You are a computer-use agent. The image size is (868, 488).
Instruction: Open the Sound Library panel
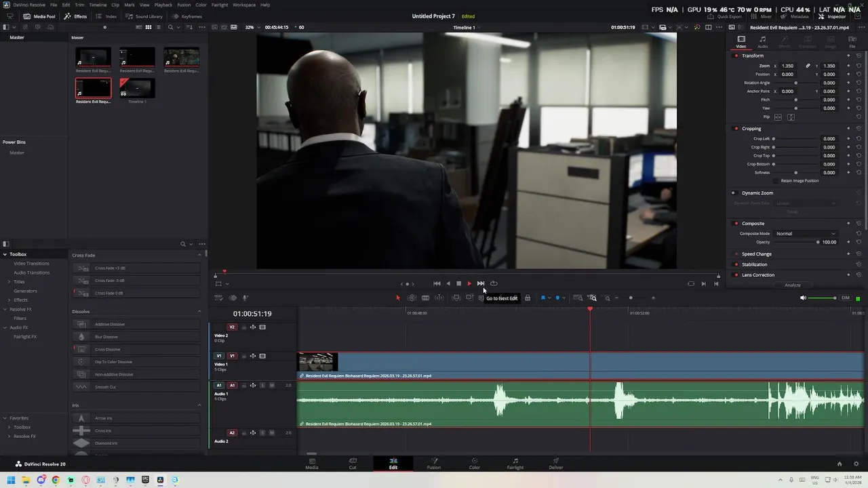tap(144, 16)
